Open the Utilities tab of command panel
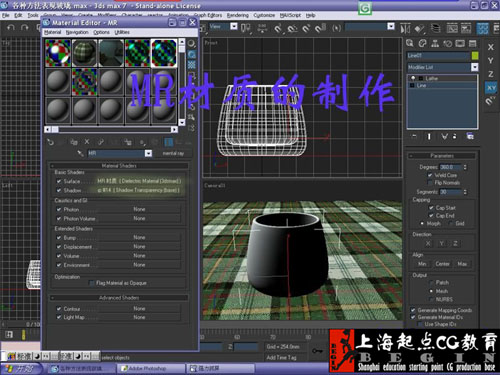The height and width of the screenshot is (375, 500). (472, 43)
